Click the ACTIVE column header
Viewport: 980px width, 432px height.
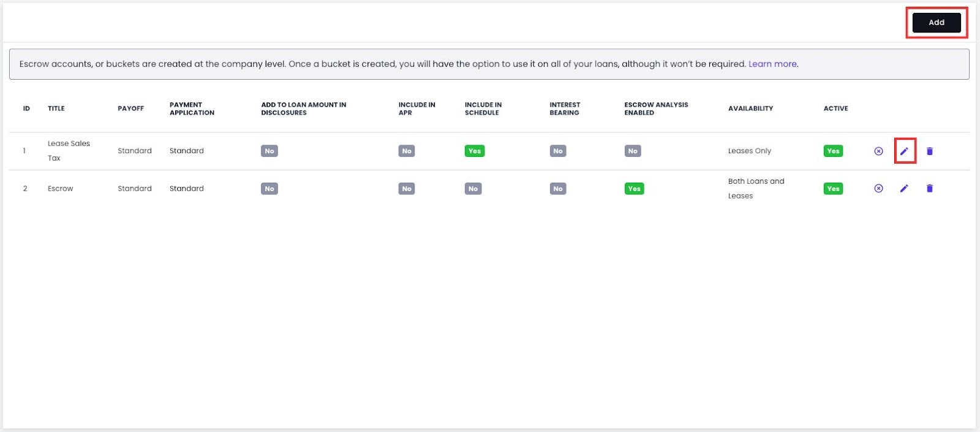pyautogui.click(x=835, y=108)
